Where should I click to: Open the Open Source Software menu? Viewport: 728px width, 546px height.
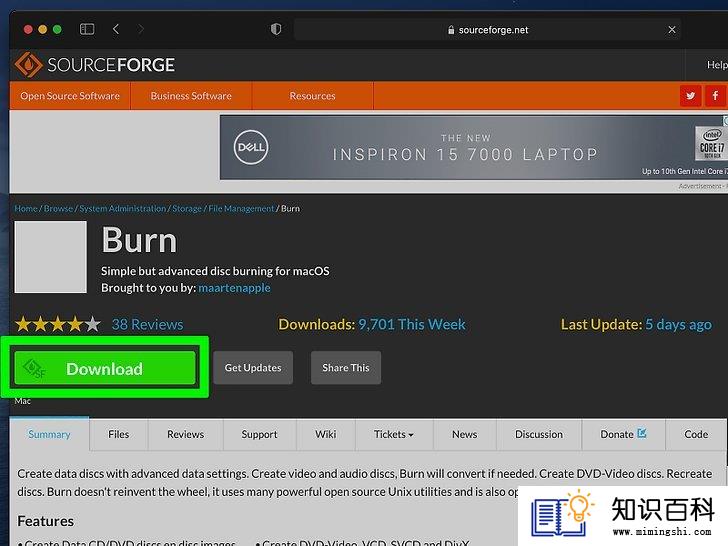tap(70, 96)
